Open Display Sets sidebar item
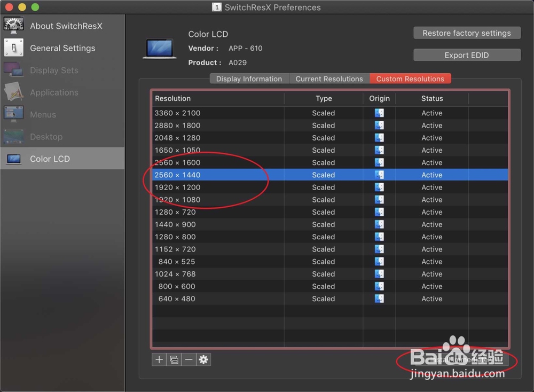The height and width of the screenshot is (392, 534). [x=62, y=70]
